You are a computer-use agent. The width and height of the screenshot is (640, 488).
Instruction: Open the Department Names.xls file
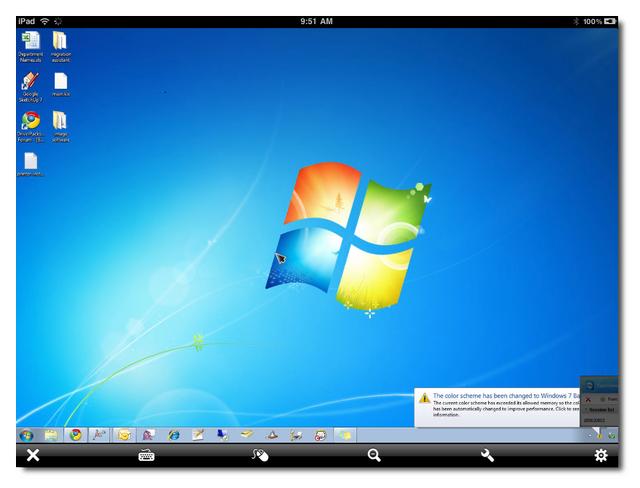(x=31, y=47)
